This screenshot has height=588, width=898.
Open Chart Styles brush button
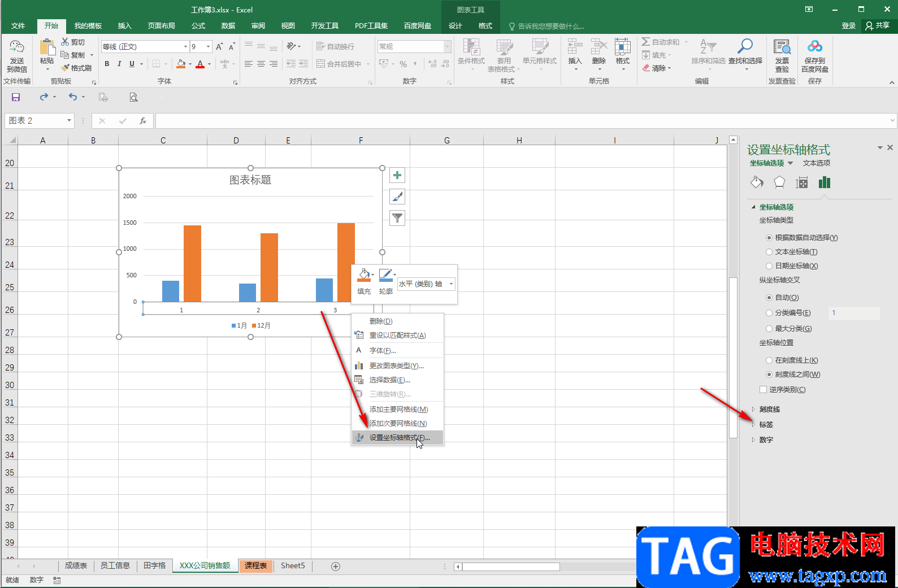click(x=397, y=197)
